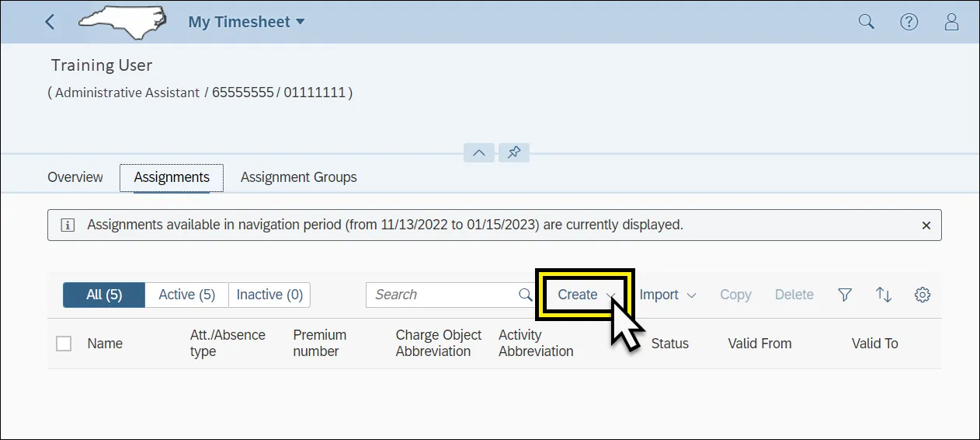Open sort options arrows icon
The width and height of the screenshot is (980, 440).
click(x=884, y=295)
